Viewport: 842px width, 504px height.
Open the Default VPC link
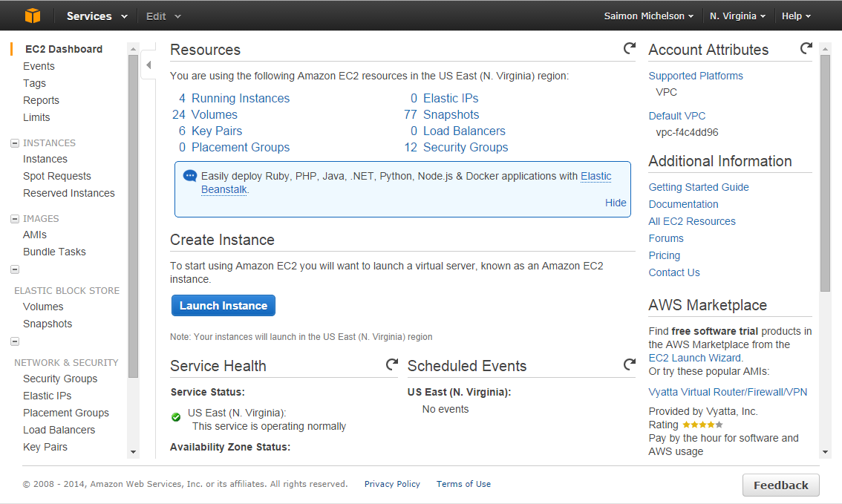pyautogui.click(x=676, y=116)
